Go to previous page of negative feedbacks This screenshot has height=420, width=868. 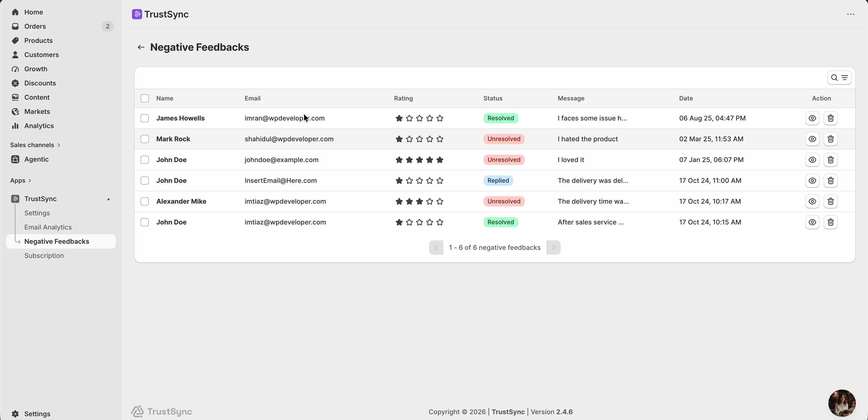coord(436,248)
